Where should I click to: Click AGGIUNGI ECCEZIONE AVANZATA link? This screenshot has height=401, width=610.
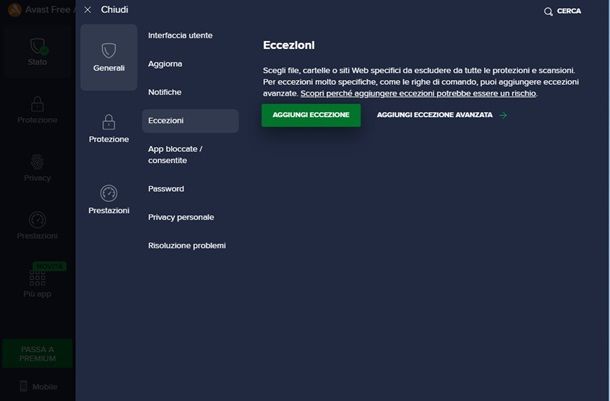435,115
